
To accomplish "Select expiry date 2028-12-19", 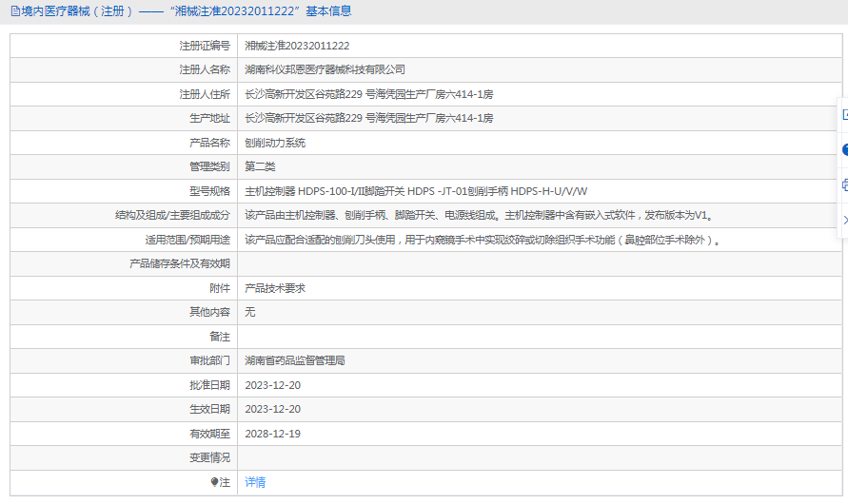I will (x=272, y=434).
